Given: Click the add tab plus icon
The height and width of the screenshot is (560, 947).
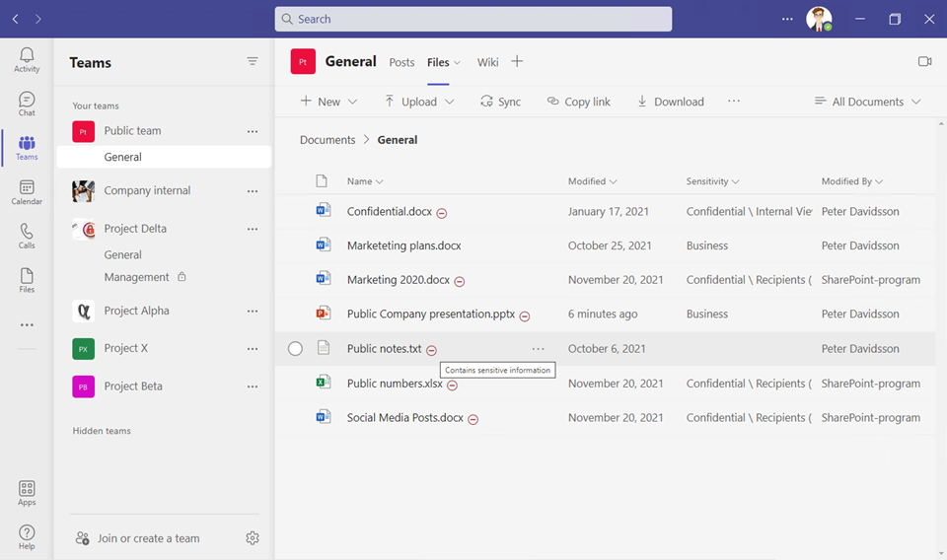Looking at the screenshot, I should pyautogui.click(x=517, y=62).
